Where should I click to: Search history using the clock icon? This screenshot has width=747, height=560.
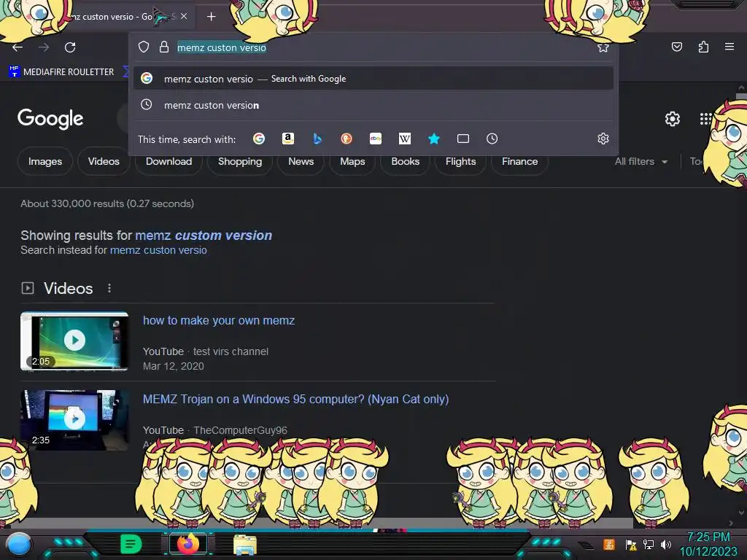pos(492,139)
